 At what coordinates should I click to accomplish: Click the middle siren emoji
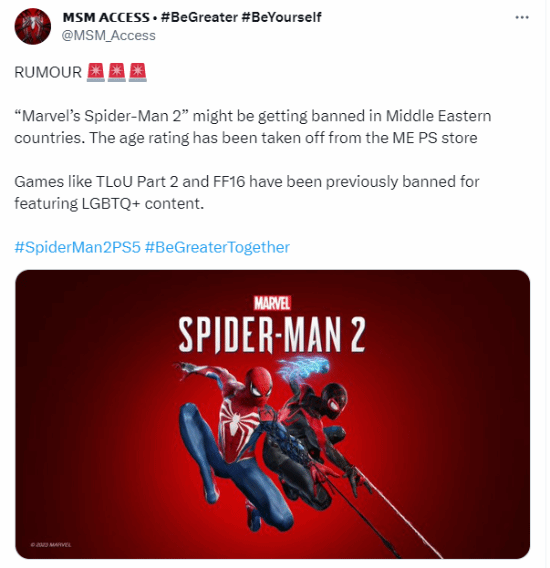[117, 72]
